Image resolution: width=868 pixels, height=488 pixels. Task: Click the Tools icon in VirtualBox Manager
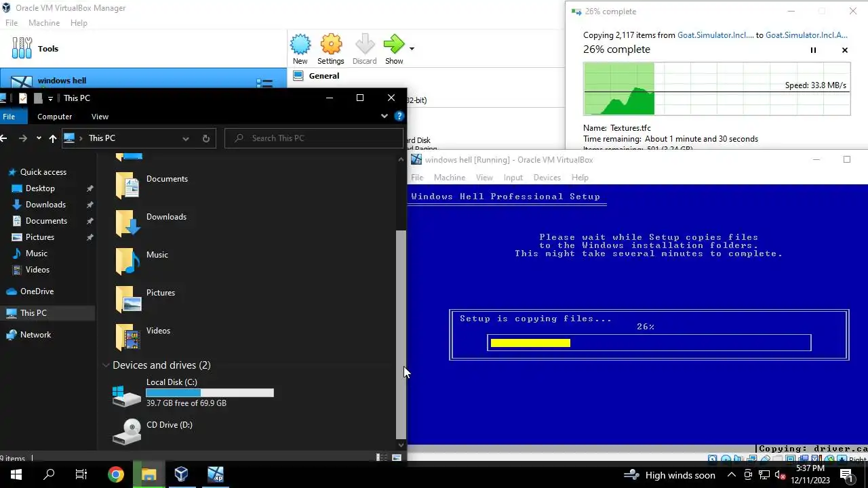pos(22,48)
